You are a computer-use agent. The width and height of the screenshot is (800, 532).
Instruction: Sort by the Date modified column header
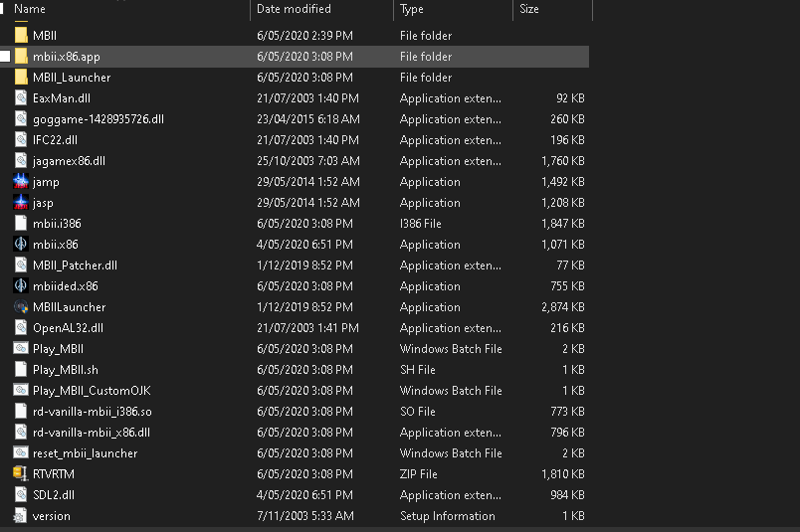tap(294, 9)
